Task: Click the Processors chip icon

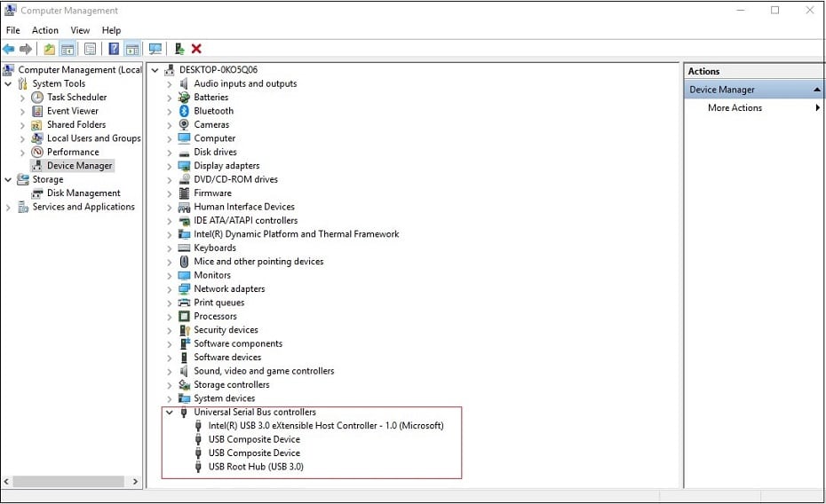Action: point(184,316)
